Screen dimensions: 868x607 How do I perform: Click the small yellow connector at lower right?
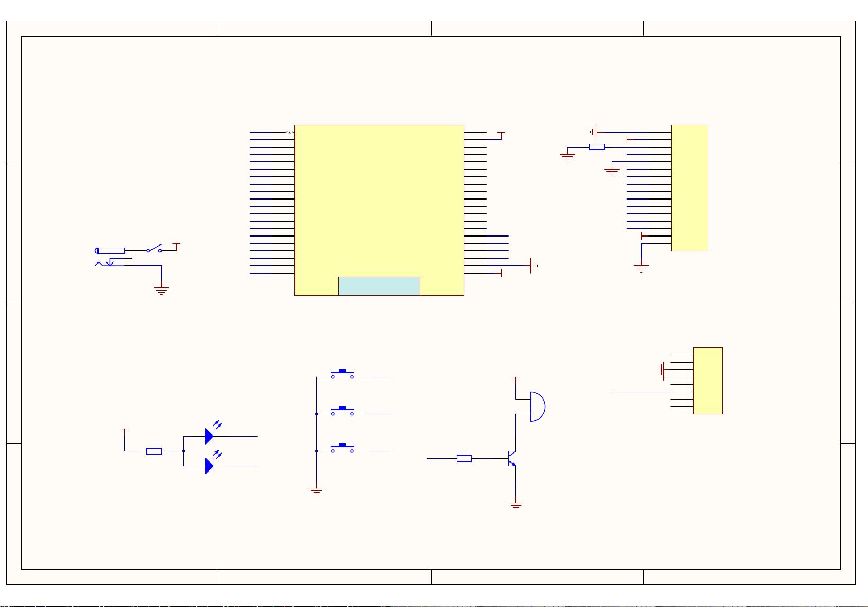click(x=708, y=380)
